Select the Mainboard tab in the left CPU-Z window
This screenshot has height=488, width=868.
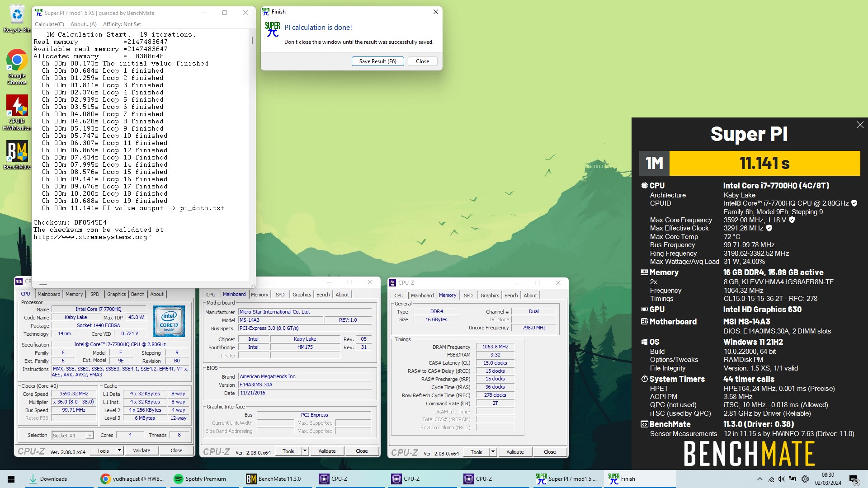49,294
